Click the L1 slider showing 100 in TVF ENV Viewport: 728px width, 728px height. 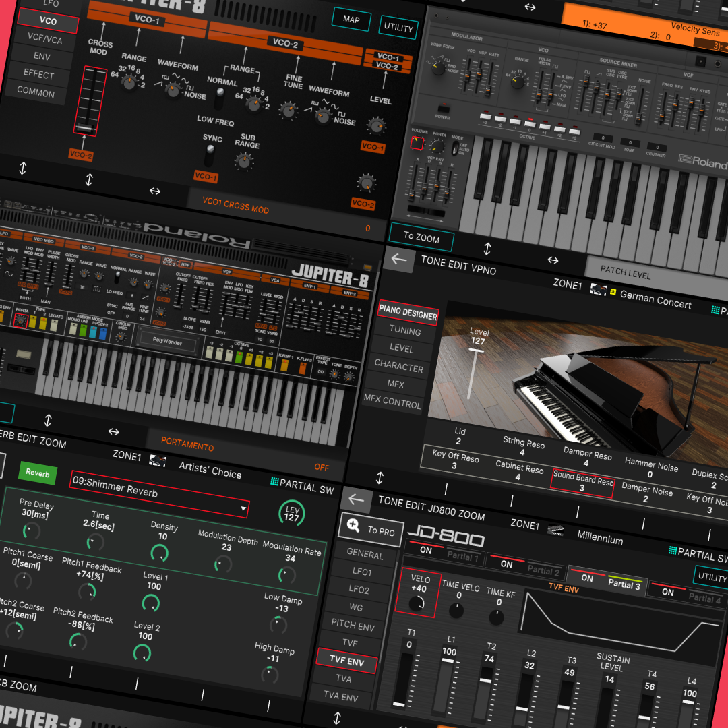[444, 685]
